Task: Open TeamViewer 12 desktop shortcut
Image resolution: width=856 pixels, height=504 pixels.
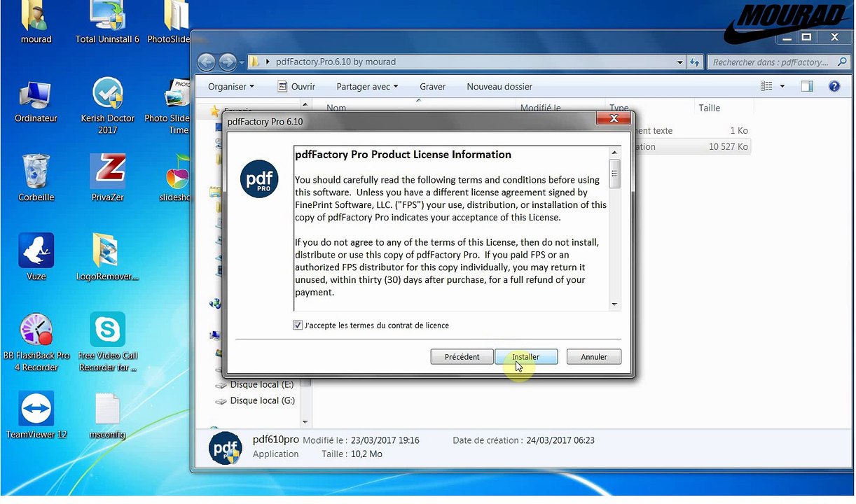Action: pos(36,415)
